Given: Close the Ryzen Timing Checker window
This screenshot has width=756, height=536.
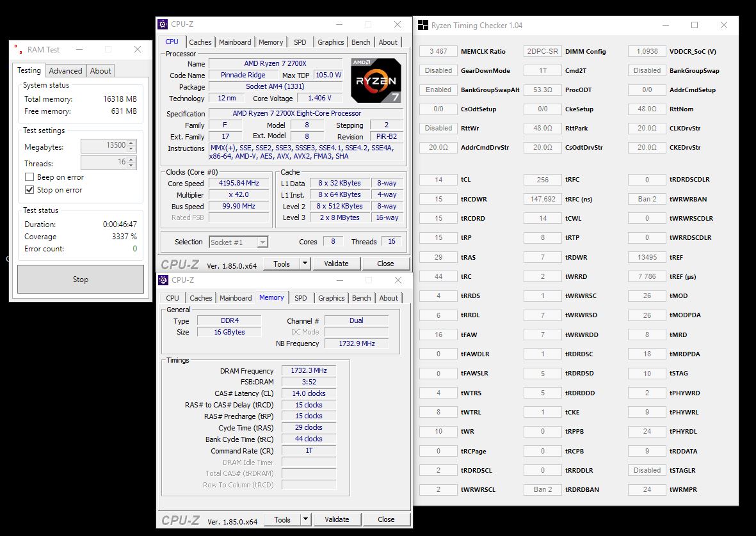Looking at the screenshot, I should click(724, 25).
